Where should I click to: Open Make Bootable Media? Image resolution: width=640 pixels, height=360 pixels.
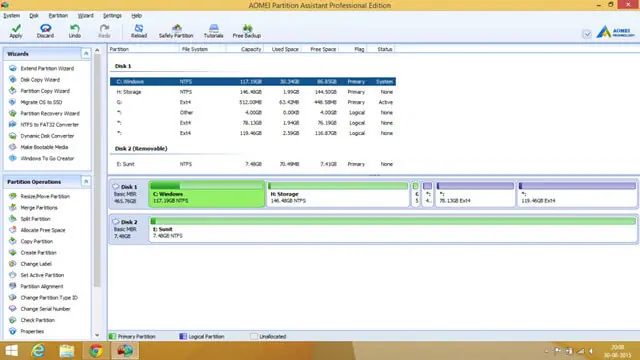(x=44, y=147)
